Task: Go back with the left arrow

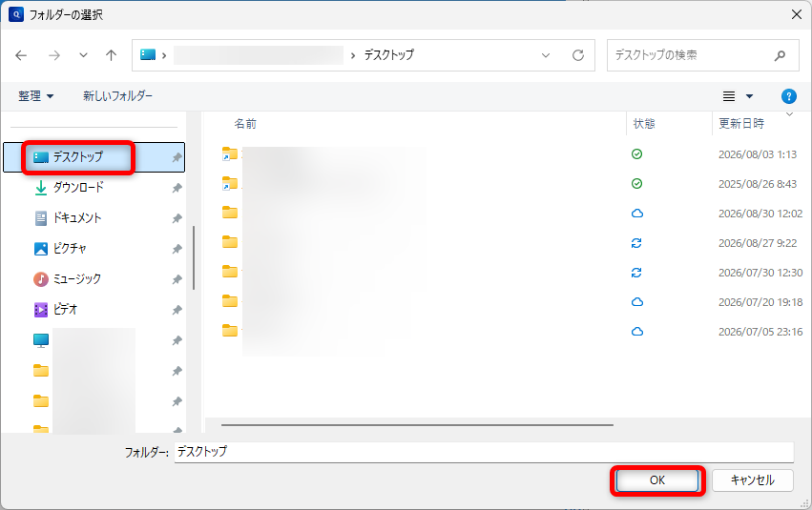Action: pos(21,55)
